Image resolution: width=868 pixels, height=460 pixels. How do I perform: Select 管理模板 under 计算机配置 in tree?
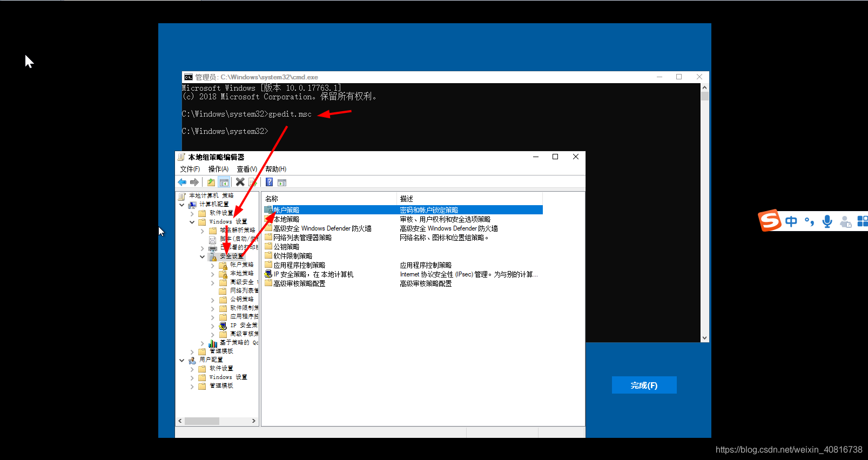pyautogui.click(x=221, y=351)
